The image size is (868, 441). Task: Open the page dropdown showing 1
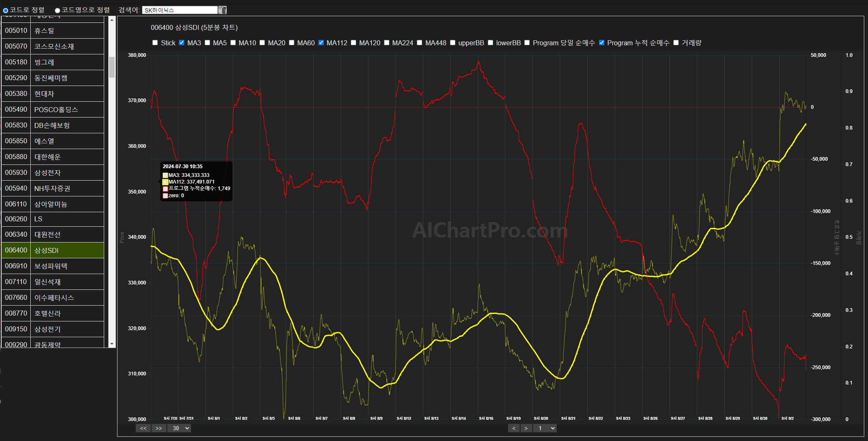point(545,428)
